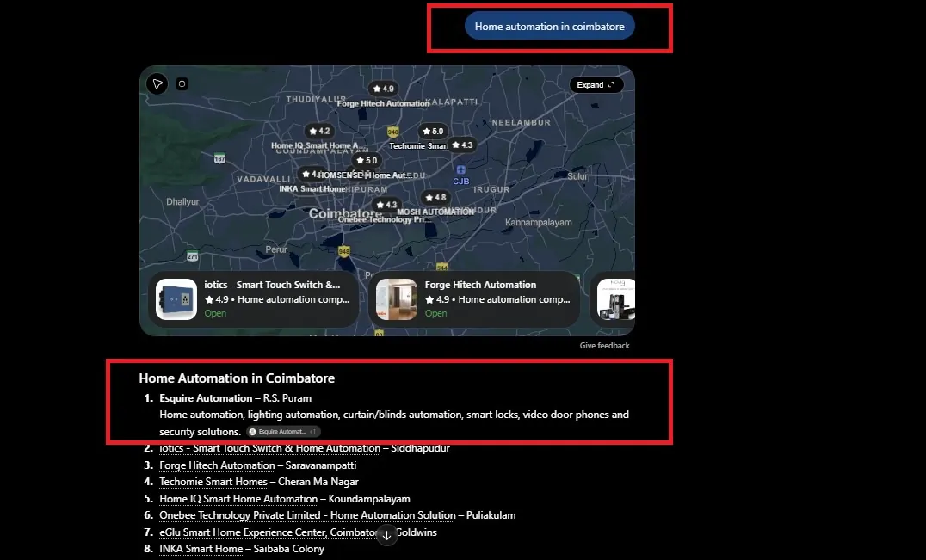
Task: Open the INKA Smart Home link
Action: 201,549
